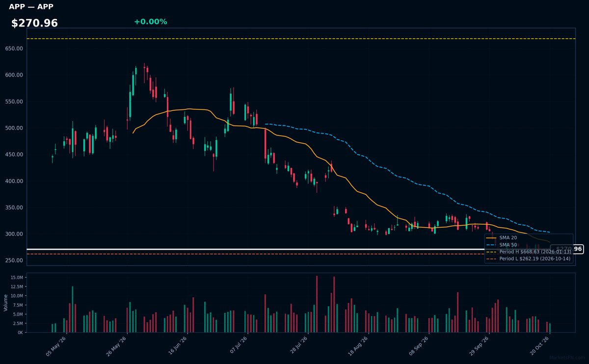Click the 250.00 price axis label
The height and width of the screenshot is (364, 589).
[x=14, y=260]
